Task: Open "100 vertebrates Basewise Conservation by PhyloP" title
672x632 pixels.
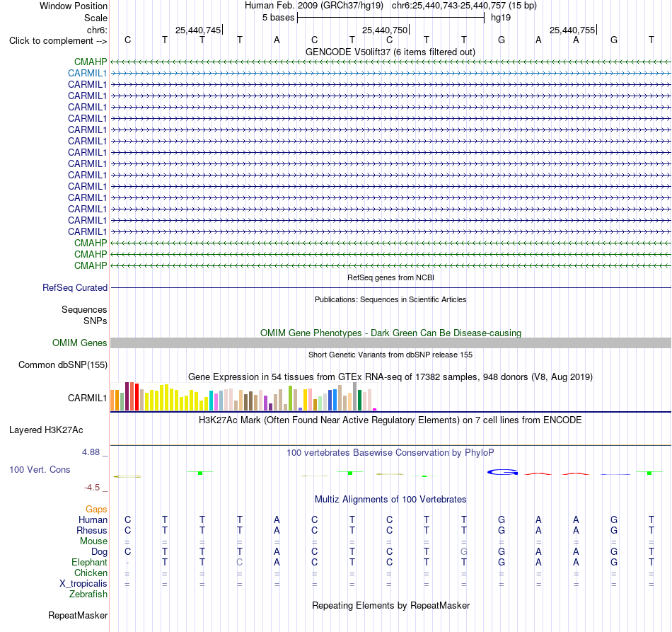Action: coord(390,453)
